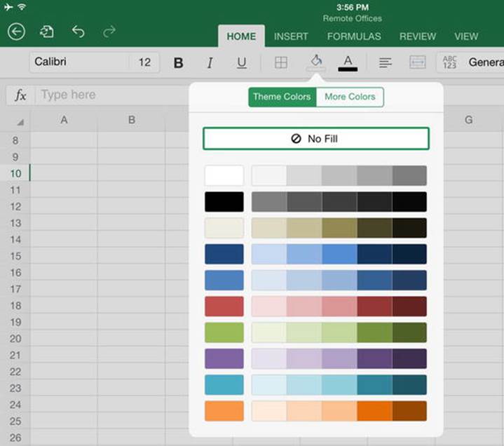
Task: Pick the white base color swatch
Action: tap(224, 175)
